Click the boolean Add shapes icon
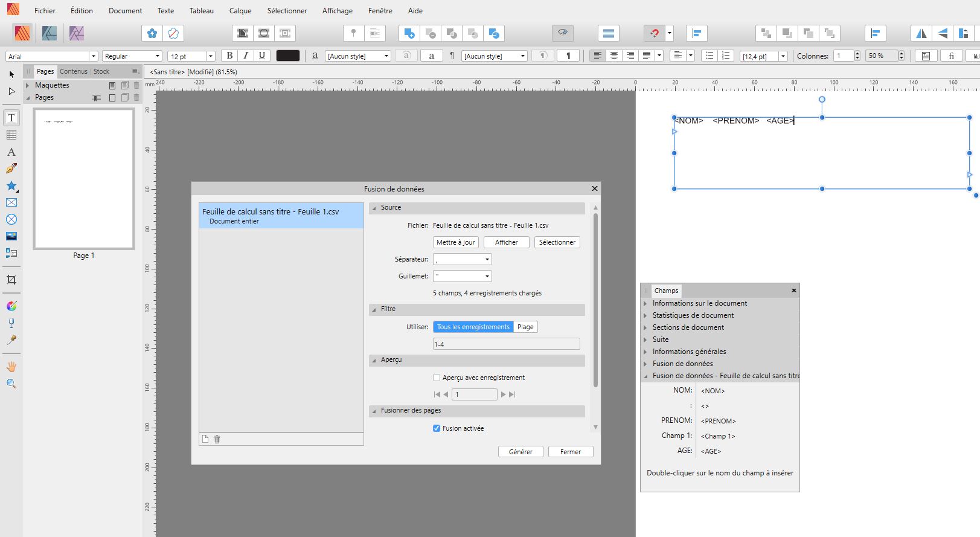The height and width of the screenshot is (537, 980). pyautogui.click(x=409, y=33)
